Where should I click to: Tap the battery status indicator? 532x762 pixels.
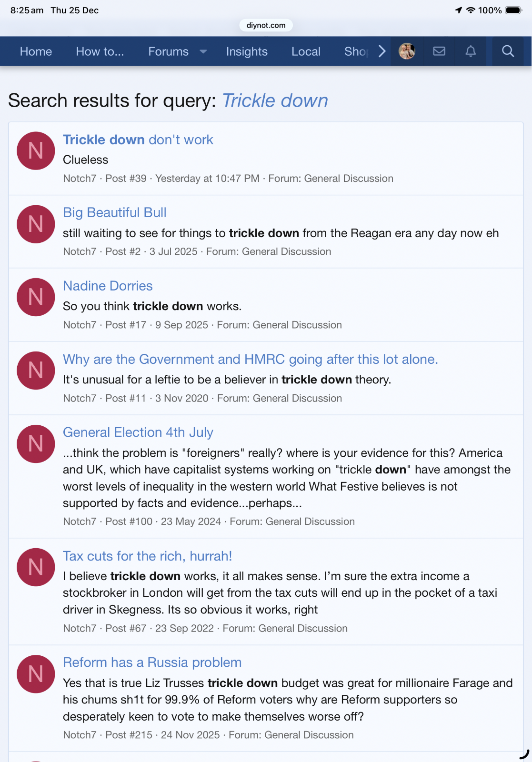513,10
